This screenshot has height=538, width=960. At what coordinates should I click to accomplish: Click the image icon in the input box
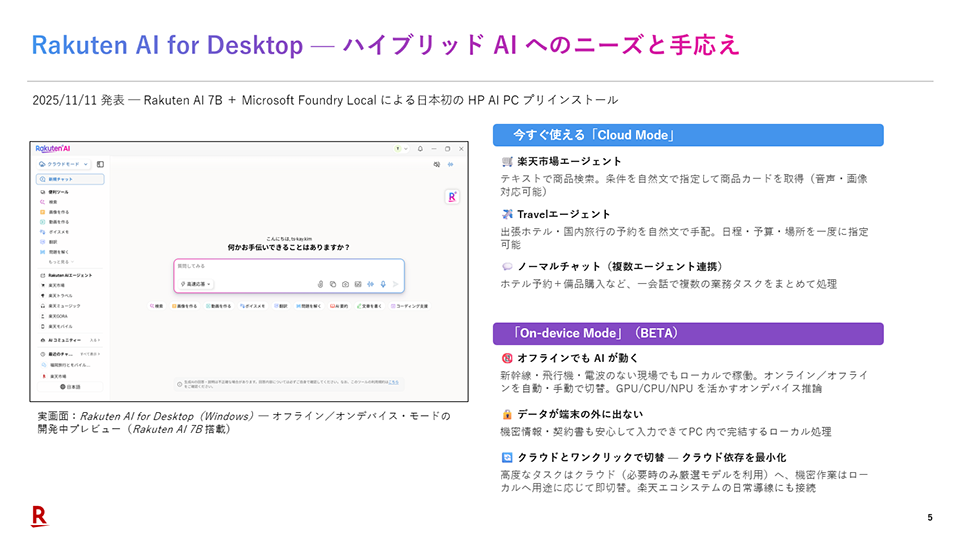click(358, 284)
